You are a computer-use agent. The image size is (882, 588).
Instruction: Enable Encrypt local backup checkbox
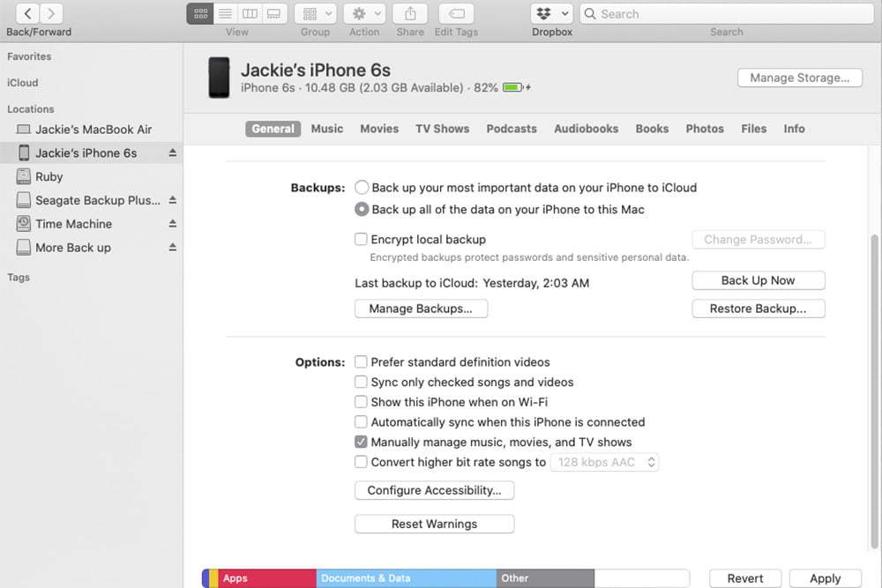[x=361, y=239]
